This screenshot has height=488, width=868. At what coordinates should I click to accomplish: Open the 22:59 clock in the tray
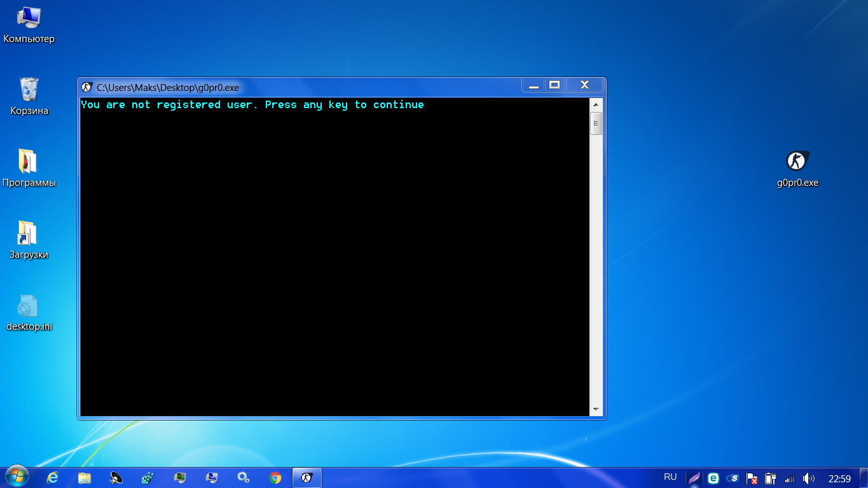(839, 478)
